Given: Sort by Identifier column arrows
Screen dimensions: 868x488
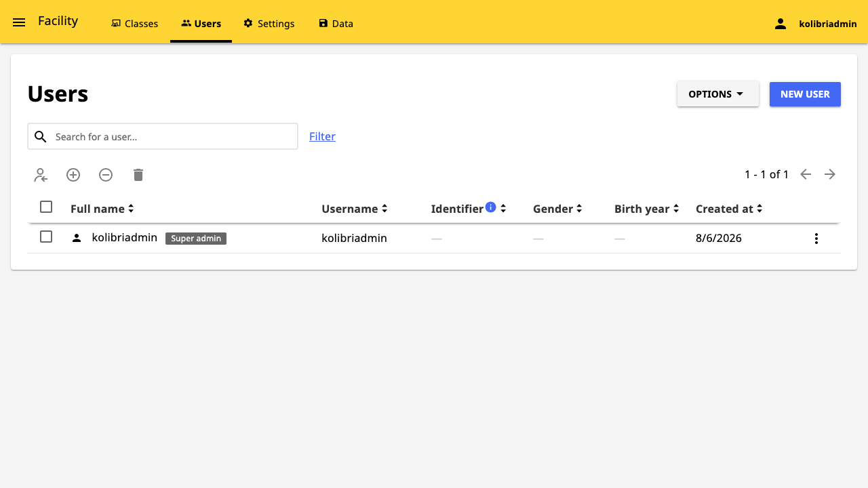Looking at the screenshot, I should [503, 209].
